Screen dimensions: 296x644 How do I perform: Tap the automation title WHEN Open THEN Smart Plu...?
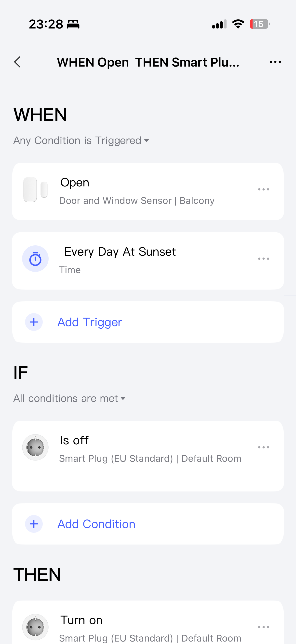coord(148,62)
